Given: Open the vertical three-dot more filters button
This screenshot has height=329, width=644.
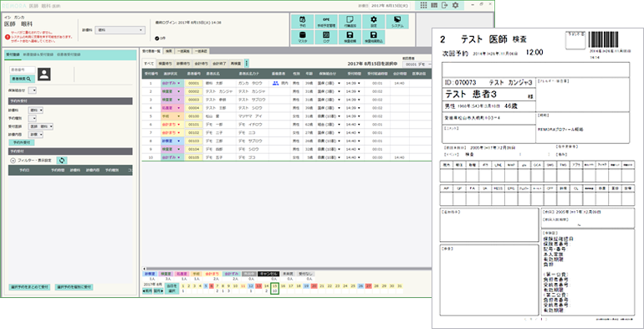Looking at the screenshot, I should (x=247, y=64).
